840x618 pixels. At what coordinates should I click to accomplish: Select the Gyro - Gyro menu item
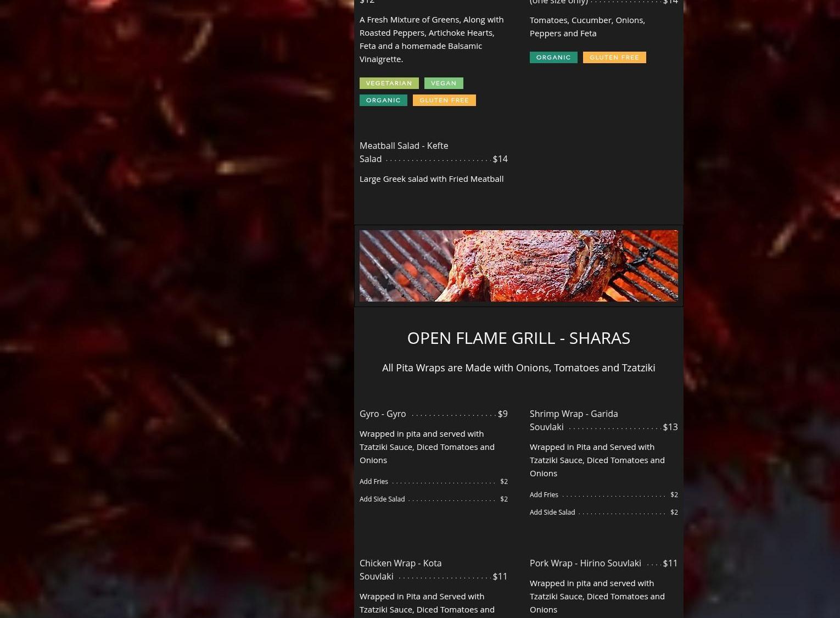click(383, 414)
